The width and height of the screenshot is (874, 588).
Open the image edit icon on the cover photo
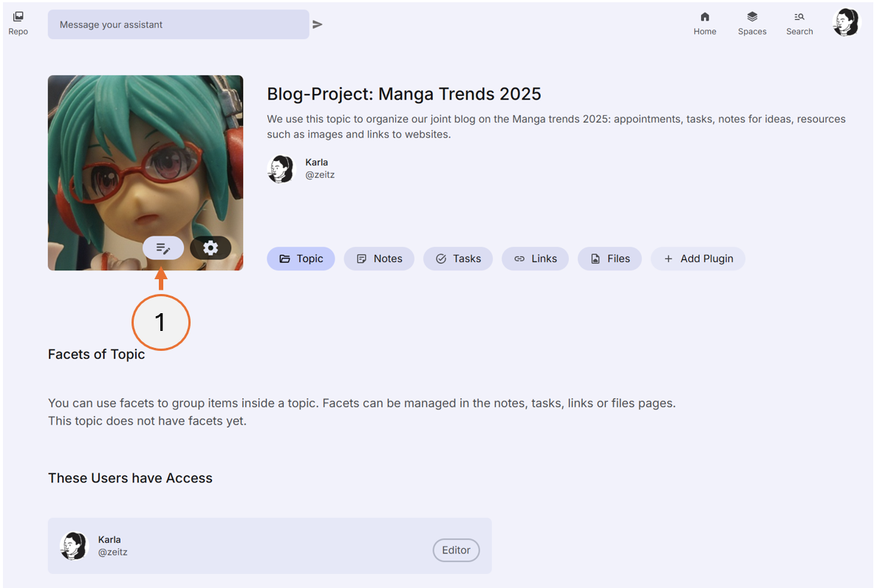(x=163, y=247)
